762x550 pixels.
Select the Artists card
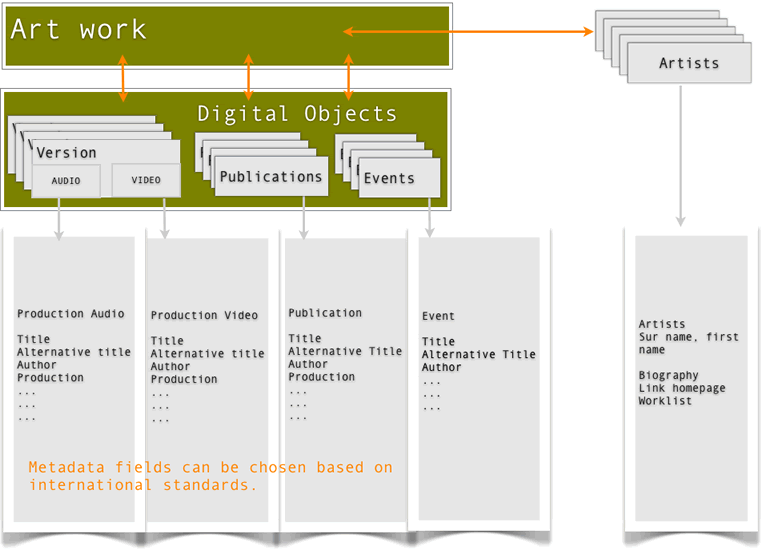[x=688, y=64]
